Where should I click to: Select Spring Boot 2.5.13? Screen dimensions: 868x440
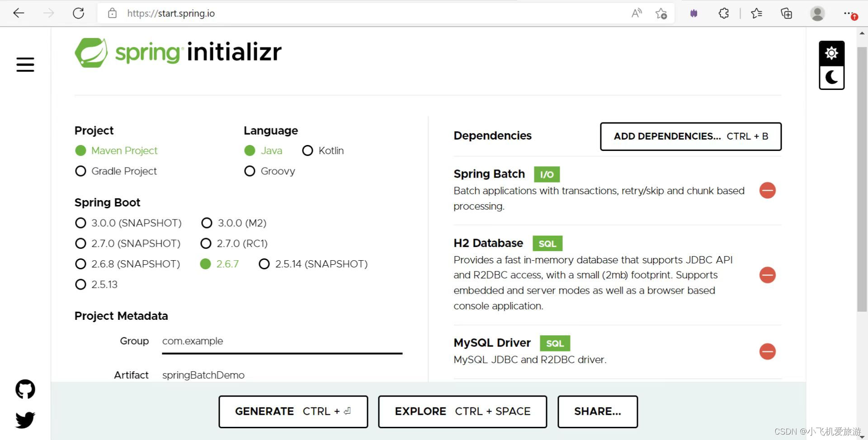point(96,285)
